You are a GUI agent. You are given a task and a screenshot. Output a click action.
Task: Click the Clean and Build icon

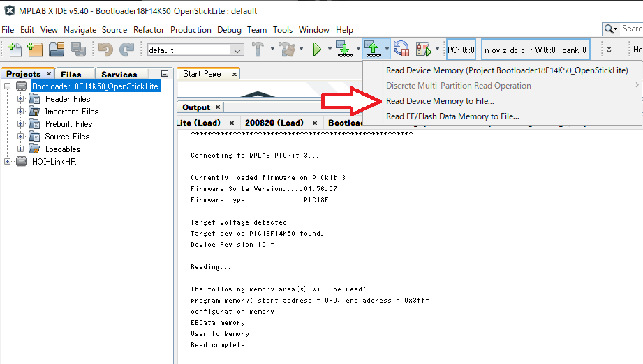tap(287, 49)
